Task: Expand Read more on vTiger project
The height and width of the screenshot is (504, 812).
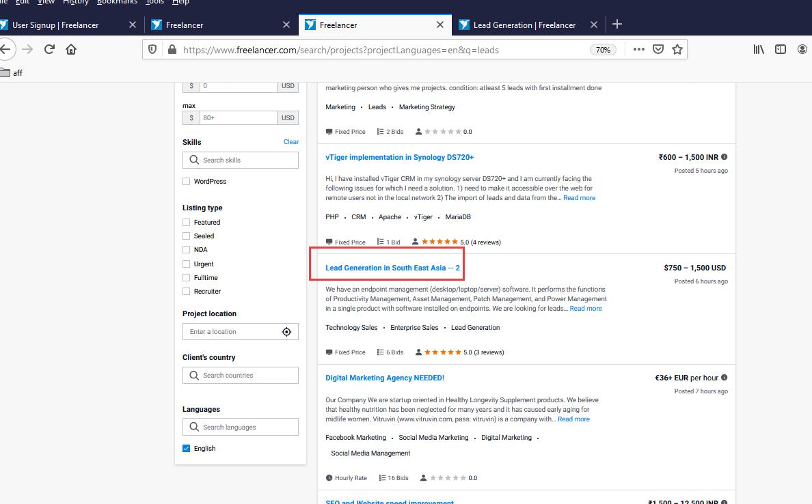Action: [579, 198]
